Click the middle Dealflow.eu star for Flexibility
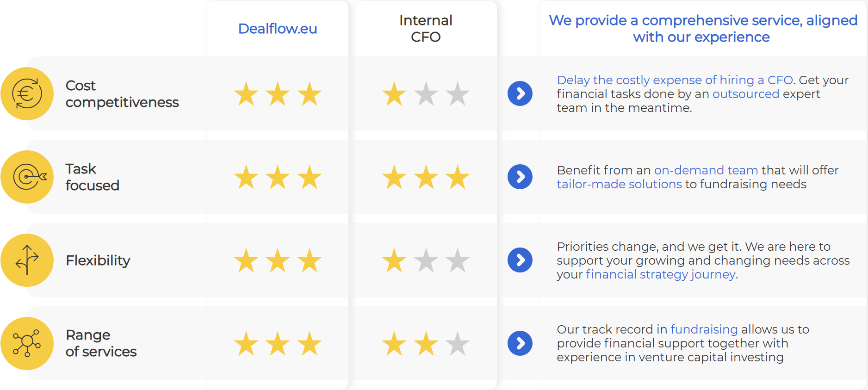This screenshot has height=390, width=868. click(278, 260)
